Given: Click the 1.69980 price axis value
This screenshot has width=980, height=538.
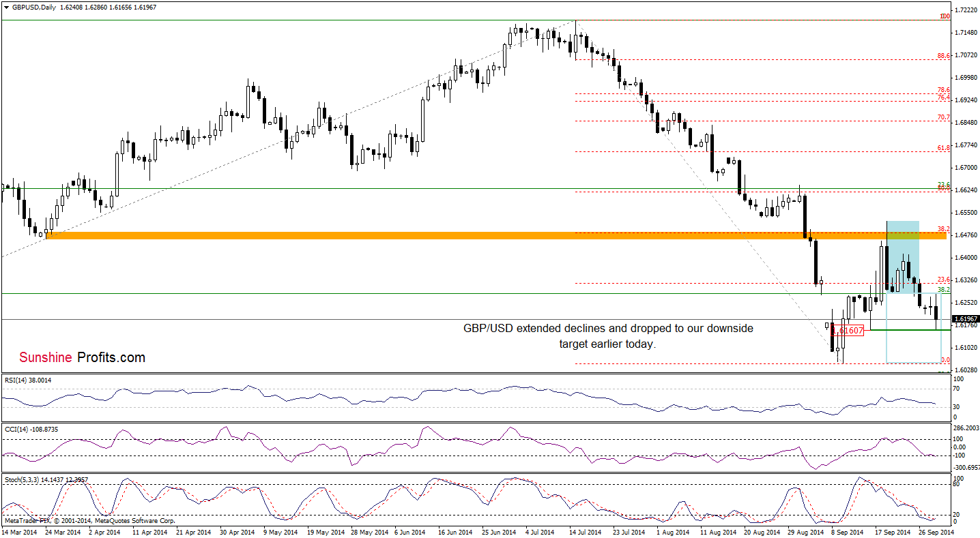Looking at the screenshot, I should [967, 78].
